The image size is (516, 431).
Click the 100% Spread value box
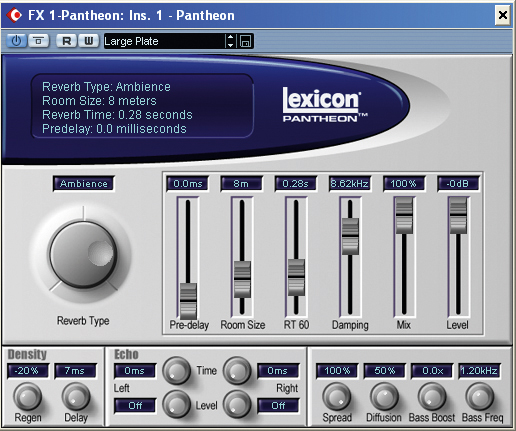pyautogui.click(x=337, y=371)
